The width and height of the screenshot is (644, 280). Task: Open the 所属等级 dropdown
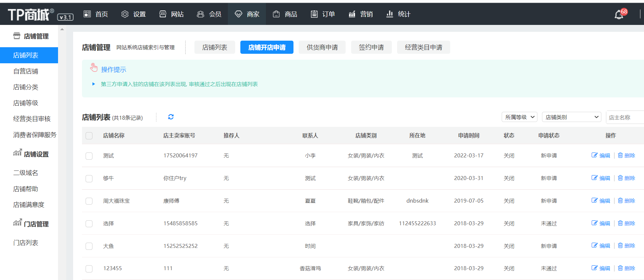(x=519, y=117)
